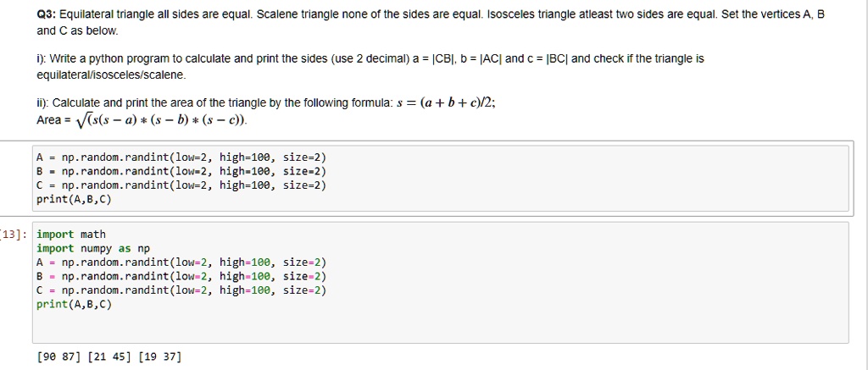The image size is (868, 370).
Task: Click the 'B =' line in the upper unnumbered code cell
Action: click(x=181, y=171)
